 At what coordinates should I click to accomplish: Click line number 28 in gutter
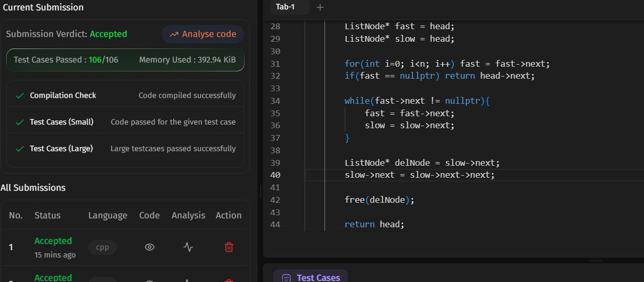point(275,26)
